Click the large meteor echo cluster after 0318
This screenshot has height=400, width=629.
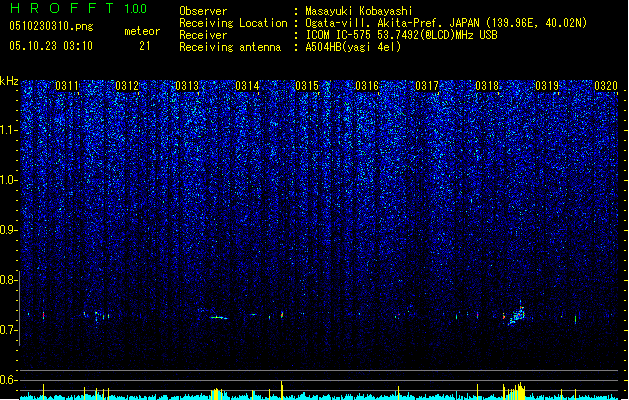[516, 314]
